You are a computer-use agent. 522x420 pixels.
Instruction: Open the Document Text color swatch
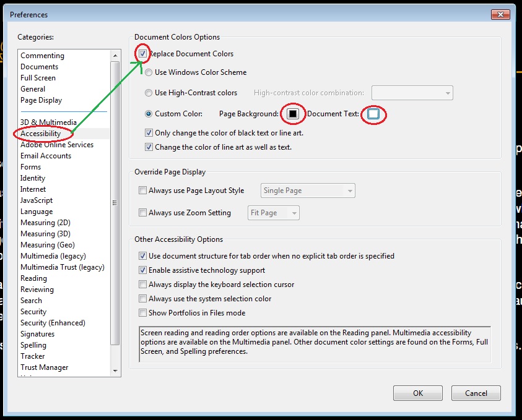(372, 114)
